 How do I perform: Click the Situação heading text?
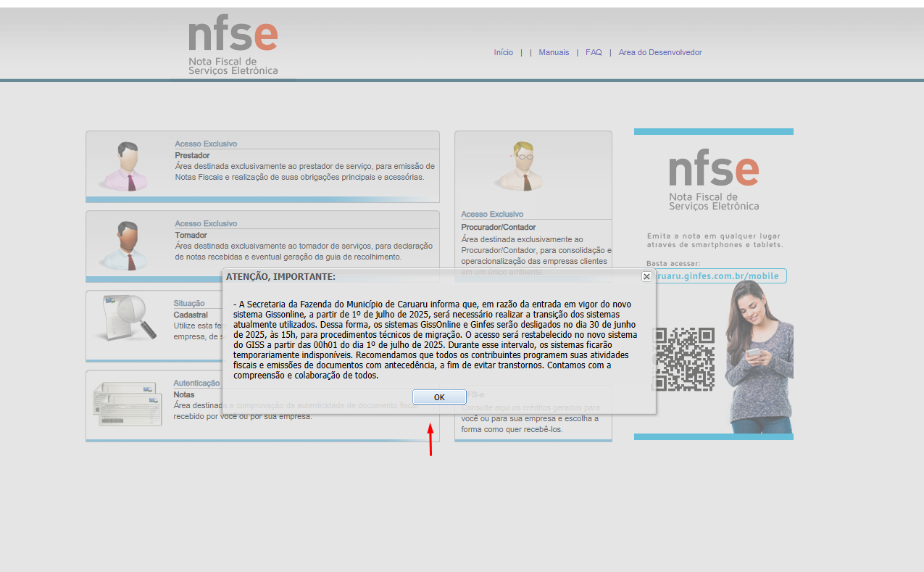tap(189, 303)
